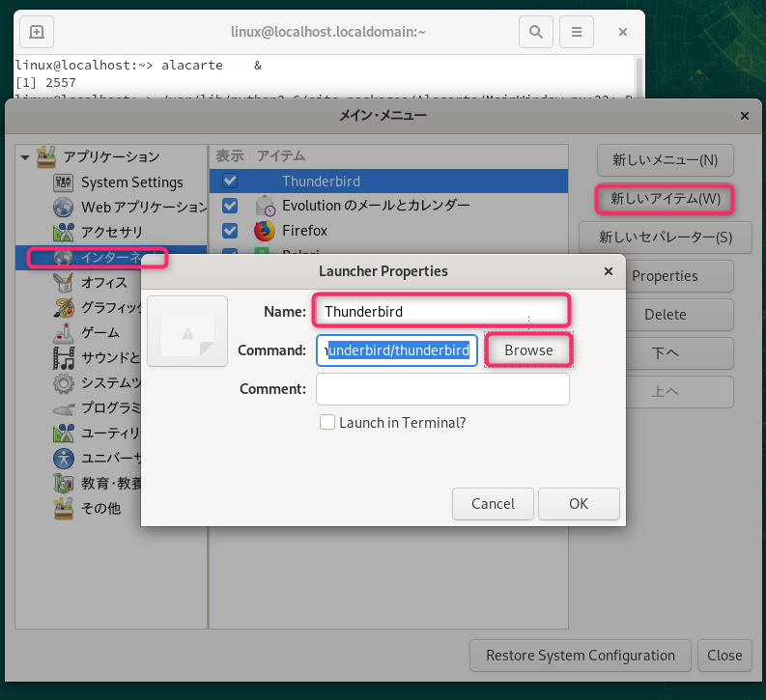This screenshot has width=766, height=700.
Task: Select the ユーティリティ category icon
Action: point(64,434)
